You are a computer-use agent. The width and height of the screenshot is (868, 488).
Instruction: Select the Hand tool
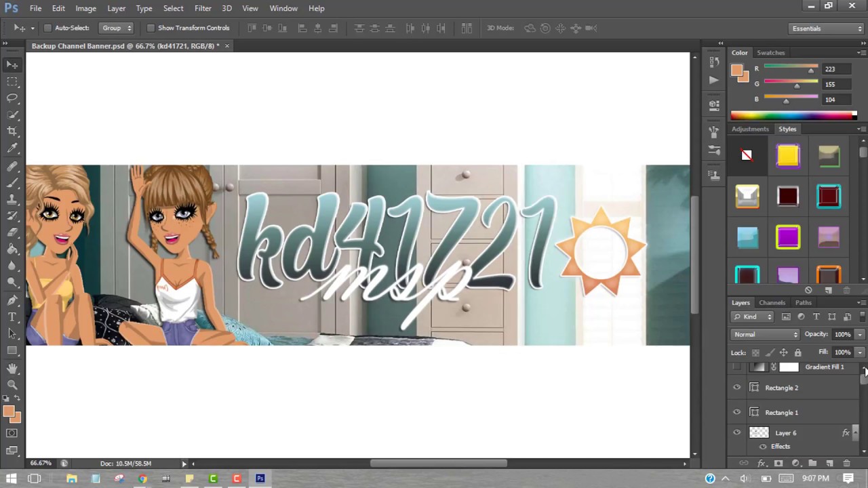(12, 368)
